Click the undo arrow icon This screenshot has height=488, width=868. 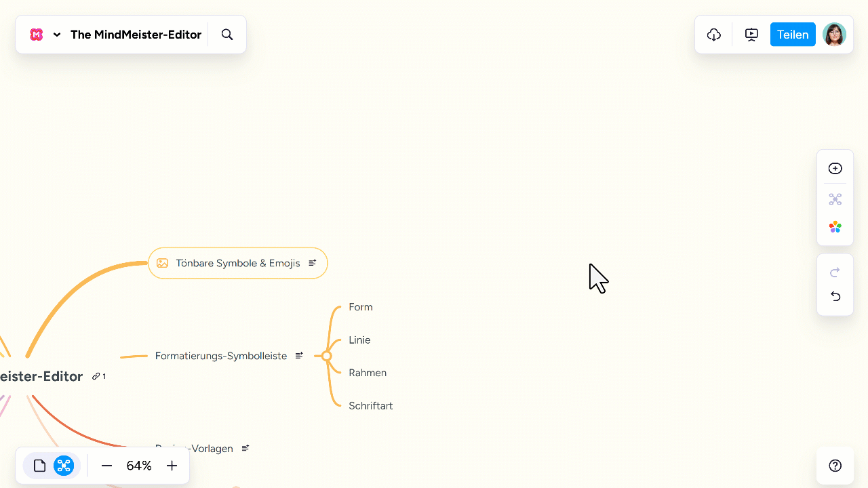(835, 296)
